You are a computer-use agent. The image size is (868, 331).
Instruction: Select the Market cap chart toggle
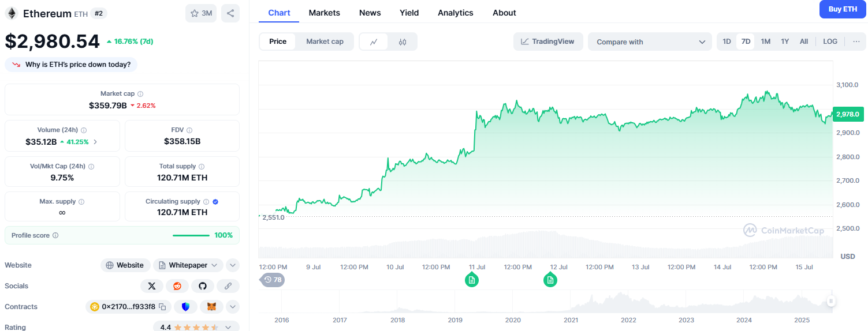pyautogui.click(x=325, y=42)
